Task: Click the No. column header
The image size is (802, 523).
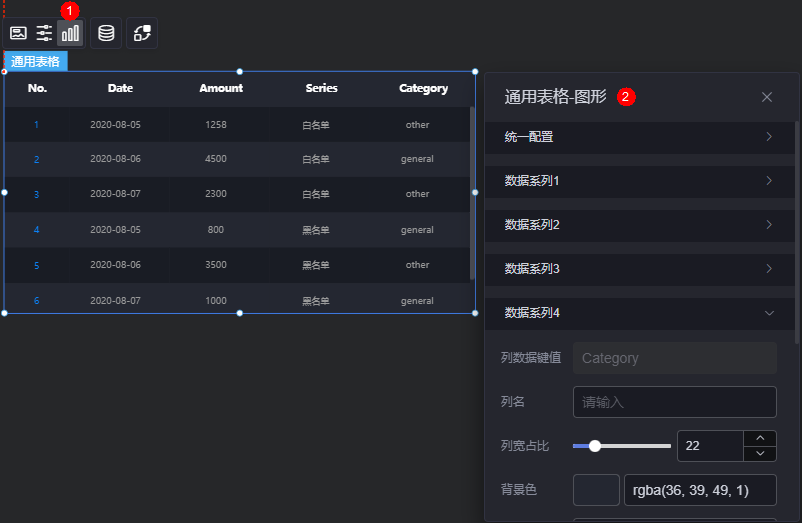Action: pos(37,88)
